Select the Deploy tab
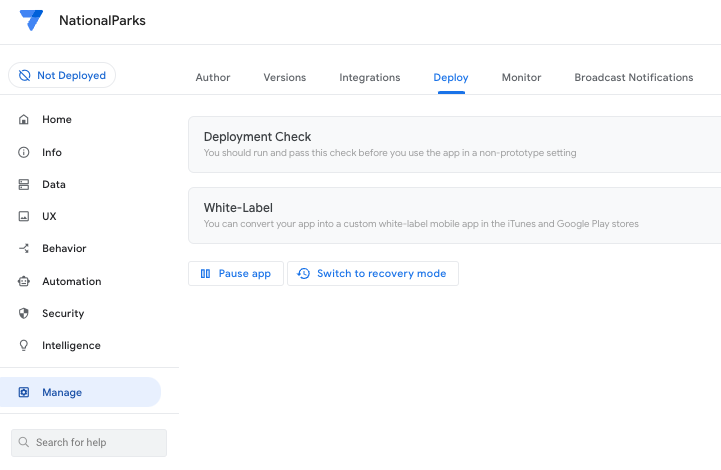The image size is (721, 470). click(451, 77)
